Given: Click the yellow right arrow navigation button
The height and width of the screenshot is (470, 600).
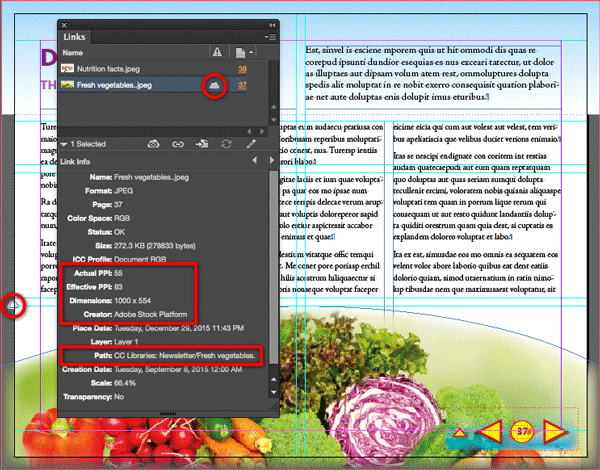Looking at the screenshot, I should coord(555,432).
